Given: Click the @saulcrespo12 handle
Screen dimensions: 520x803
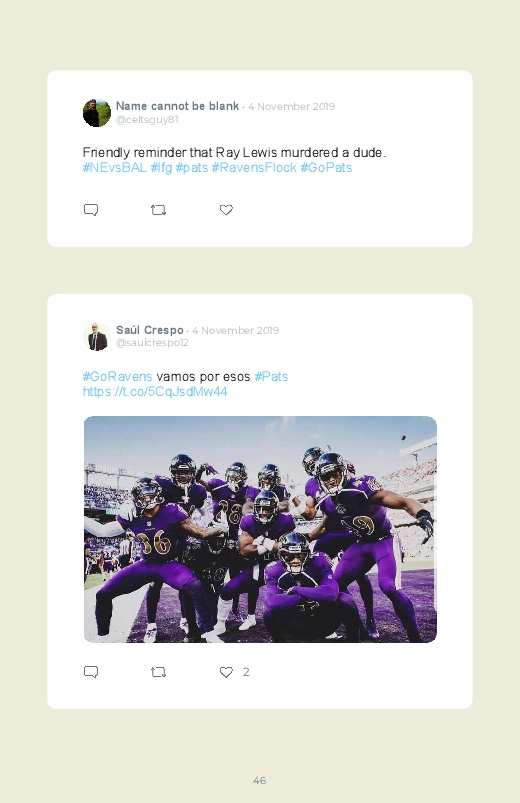Looking at the screenshot, I should click(x=152, y=343).
